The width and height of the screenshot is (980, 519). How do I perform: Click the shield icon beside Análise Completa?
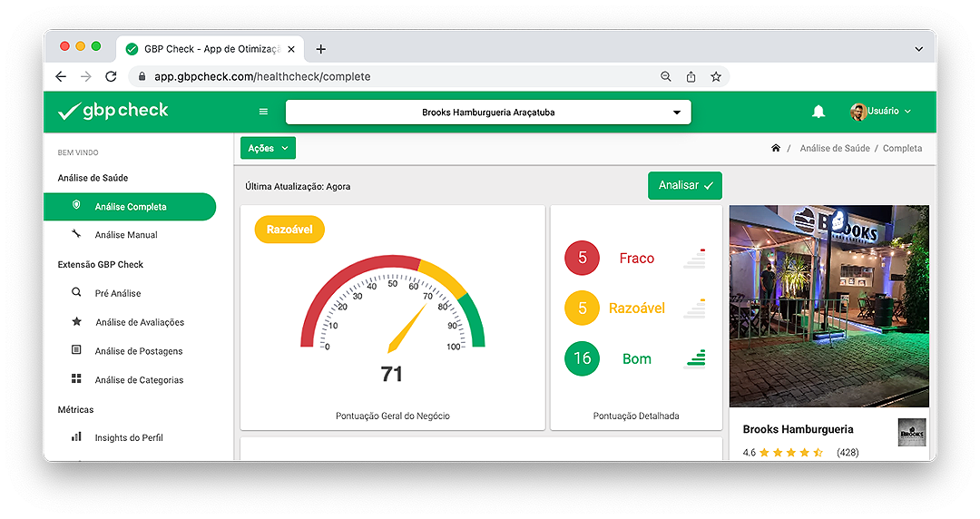76,204
